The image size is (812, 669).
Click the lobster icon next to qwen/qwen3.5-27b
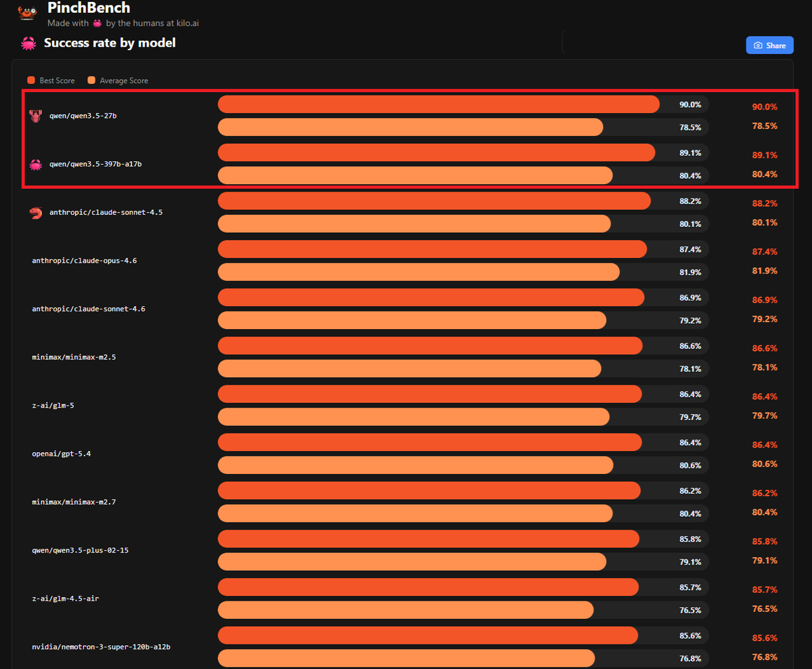tap(35, 116)
